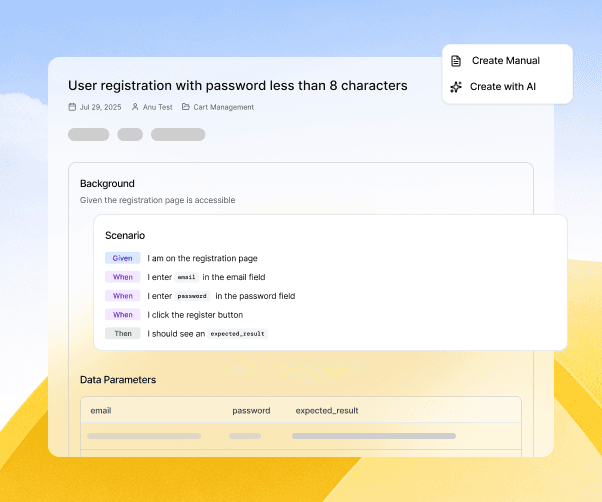
Task: Click the When badge for the register button step
Action: (122, 315)
